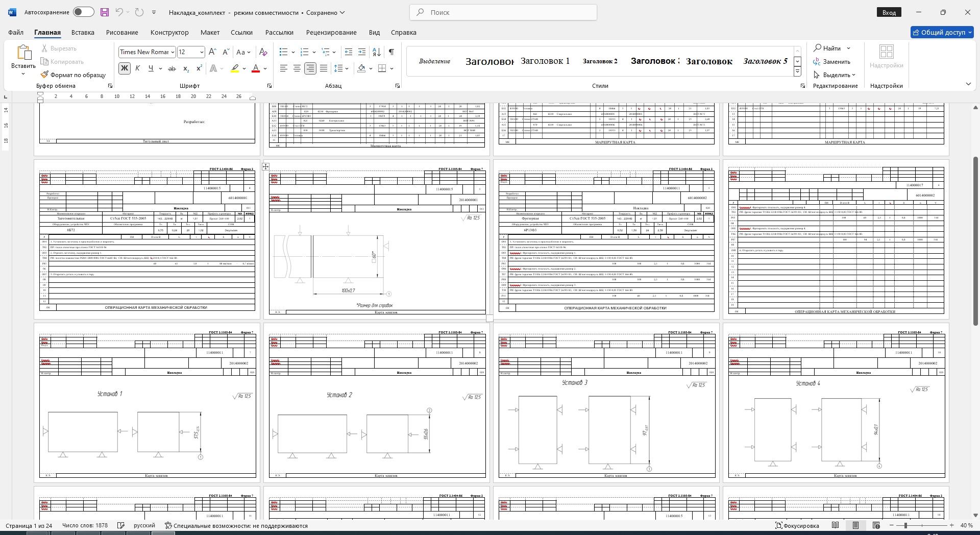Center-align the paragraph text
The width and height of the screenshot is (980, 535).
click(x=297, y=68)
